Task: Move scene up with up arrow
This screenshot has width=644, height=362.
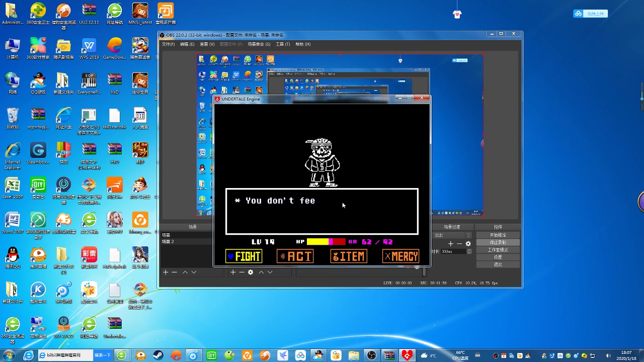Action: click(185, 272)
